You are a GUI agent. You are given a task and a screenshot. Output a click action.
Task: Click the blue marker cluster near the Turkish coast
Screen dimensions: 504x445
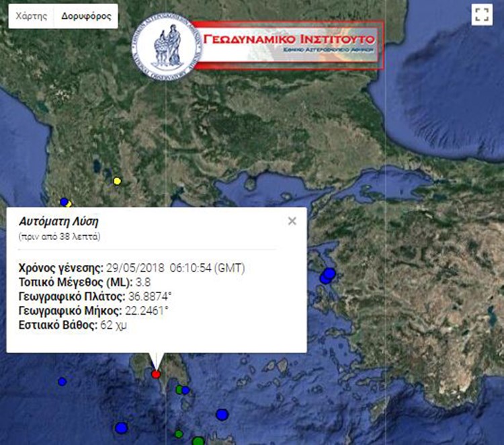[x=328, y=276]
